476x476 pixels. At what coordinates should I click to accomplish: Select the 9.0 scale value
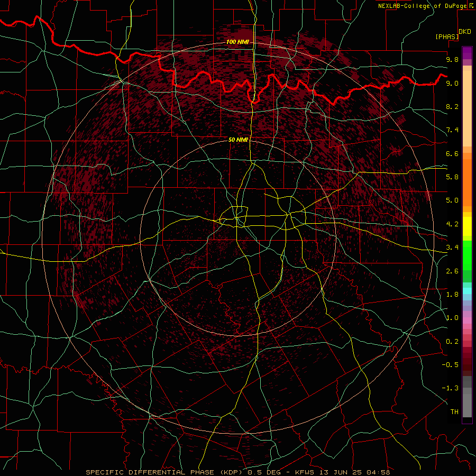452,84
